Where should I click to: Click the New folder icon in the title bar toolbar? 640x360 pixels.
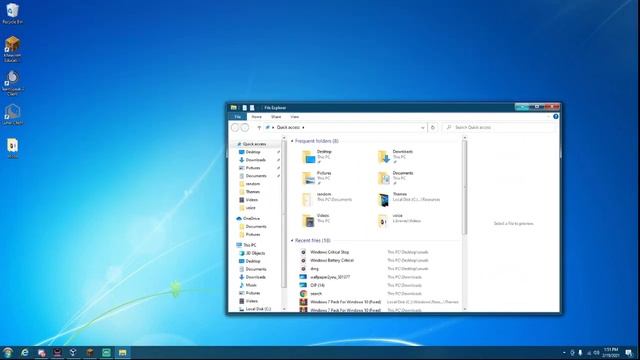tap(252, 108)
